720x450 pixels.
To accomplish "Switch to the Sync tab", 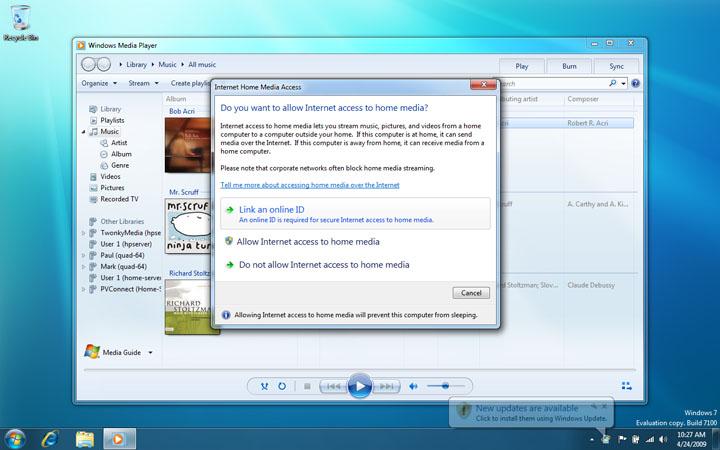I will pos(616,66).
